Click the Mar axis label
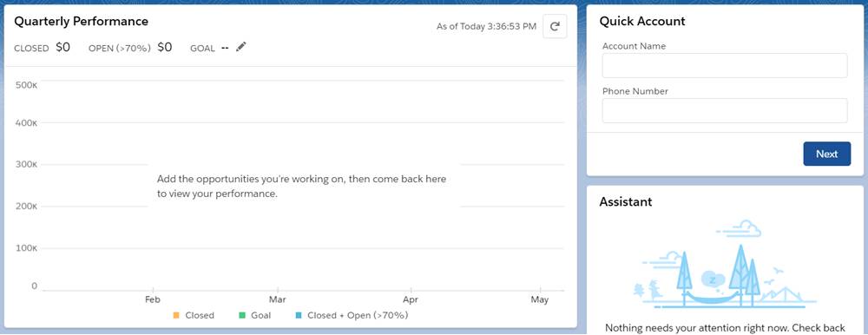The width and height of the screenshot is (868, 335). point(278,299)
